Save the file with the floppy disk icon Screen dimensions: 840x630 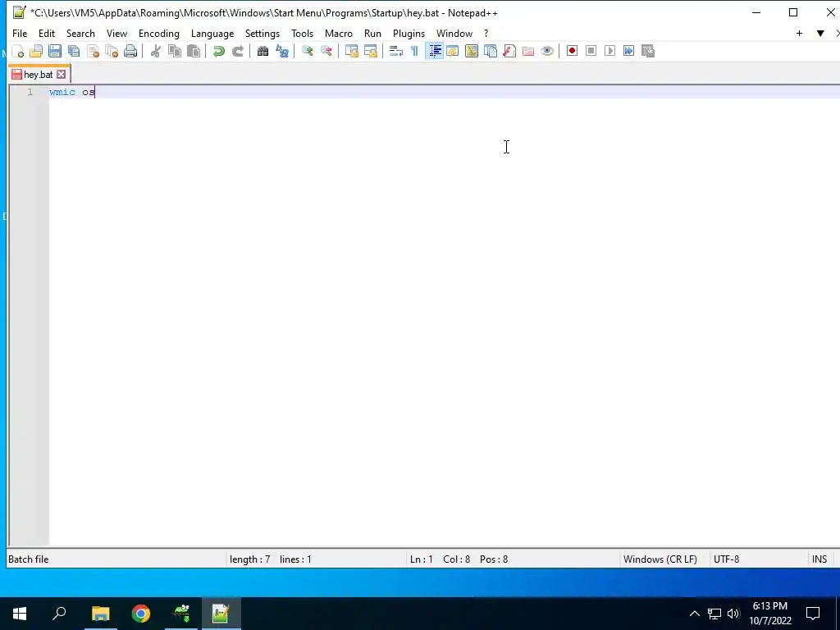pos(55,51)
